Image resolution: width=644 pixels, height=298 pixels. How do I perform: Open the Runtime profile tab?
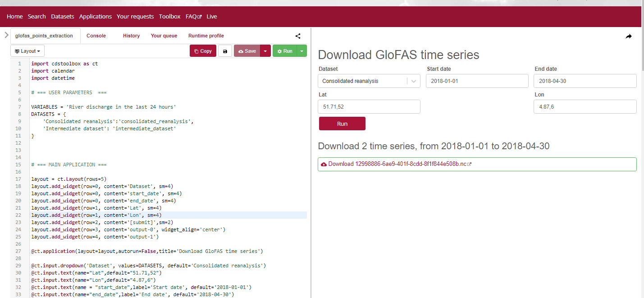click(206, 36)
